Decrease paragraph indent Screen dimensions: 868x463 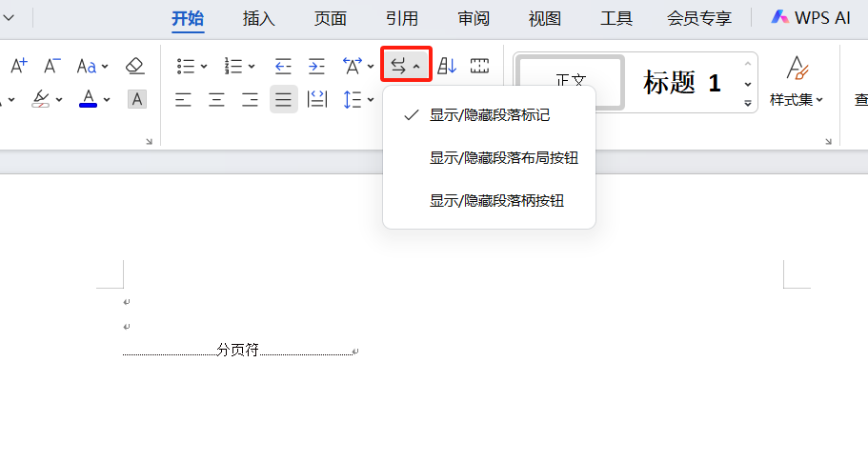tap(283, 66)
